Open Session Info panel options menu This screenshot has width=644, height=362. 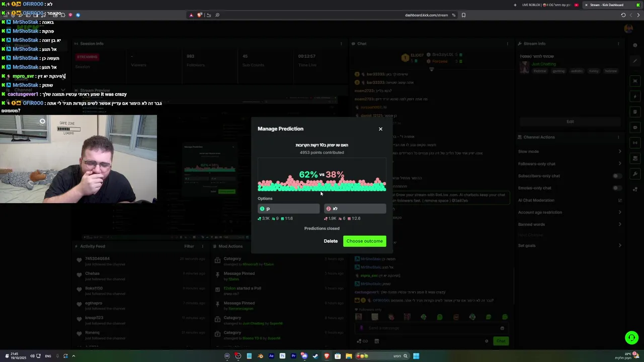click(x=341, y=44)
